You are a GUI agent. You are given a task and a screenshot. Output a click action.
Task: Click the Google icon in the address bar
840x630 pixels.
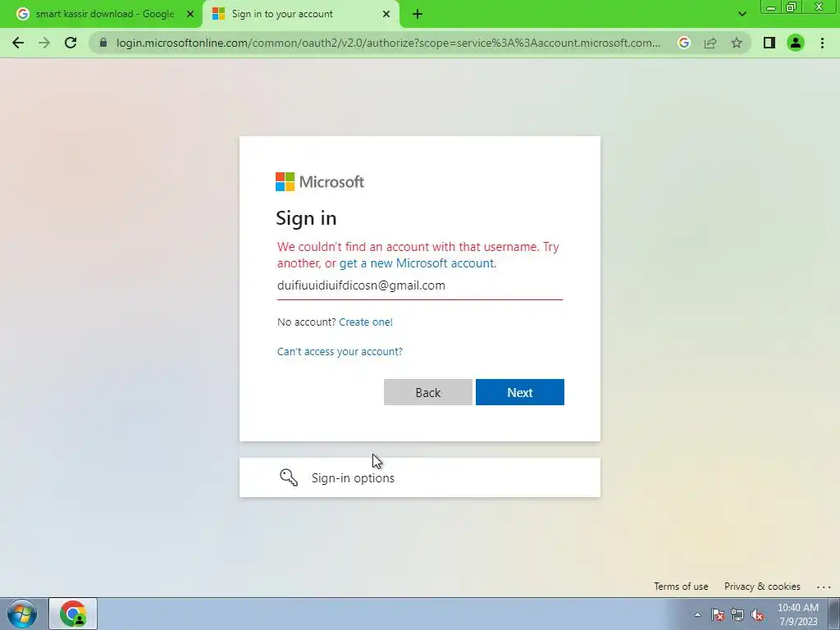pos(683,43)
